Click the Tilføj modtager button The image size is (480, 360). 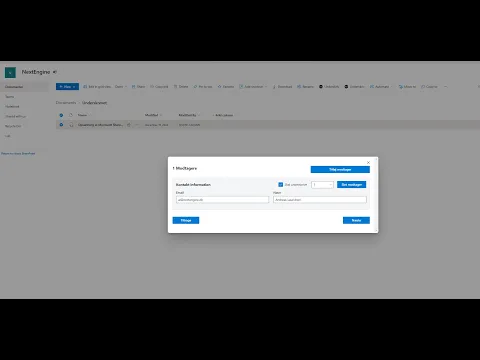pyautogui.click(x=340, y=170)
